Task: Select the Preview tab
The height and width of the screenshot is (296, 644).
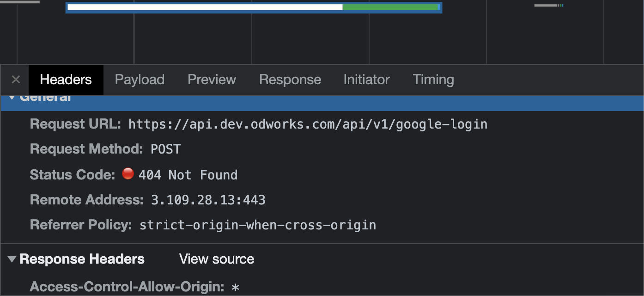Action: coord(212,80)
